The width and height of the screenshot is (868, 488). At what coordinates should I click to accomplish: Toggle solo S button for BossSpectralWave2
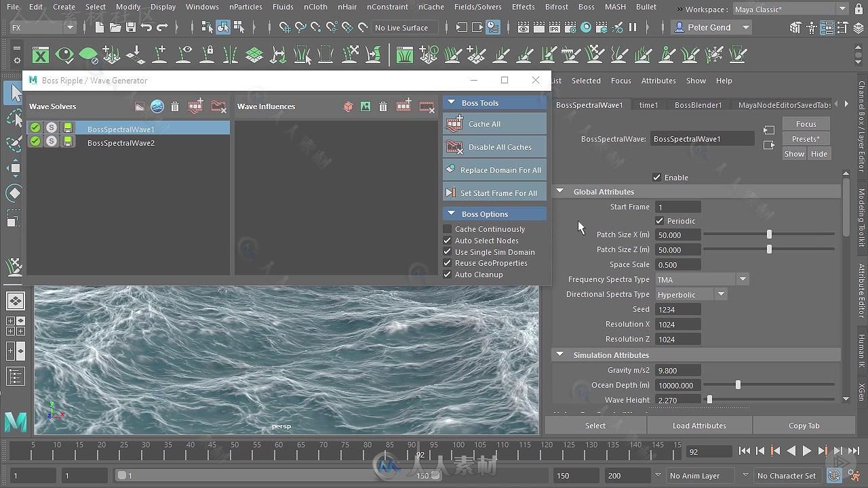(x=52, y=141)
